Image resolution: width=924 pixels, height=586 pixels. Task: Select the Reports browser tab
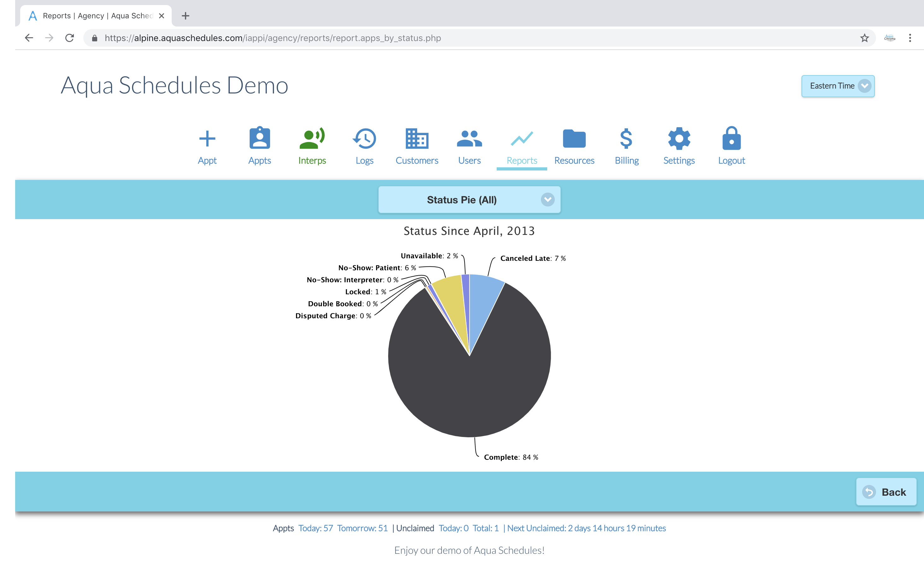pyautogui.click(x=96, y=16)
